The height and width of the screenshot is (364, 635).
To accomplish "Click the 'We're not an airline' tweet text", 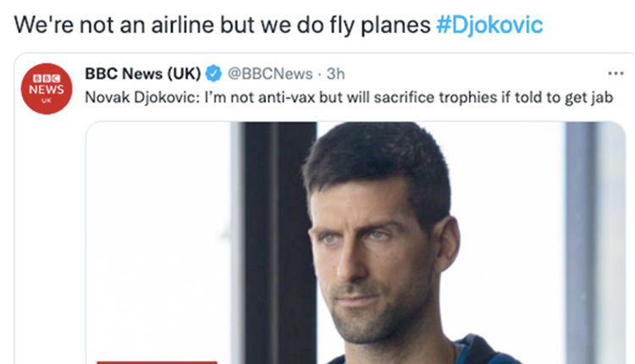I will (x=223, y=25).
